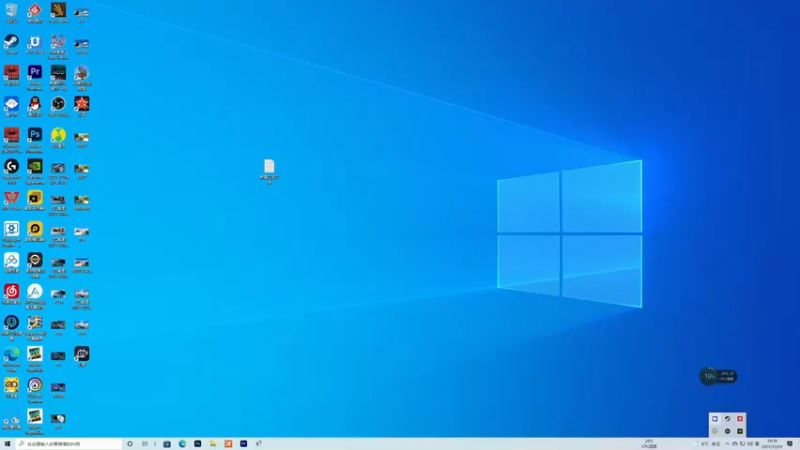Open the GeForce Experience desktop shortcut
800x450 pixels.
click(x=35, y=171)
